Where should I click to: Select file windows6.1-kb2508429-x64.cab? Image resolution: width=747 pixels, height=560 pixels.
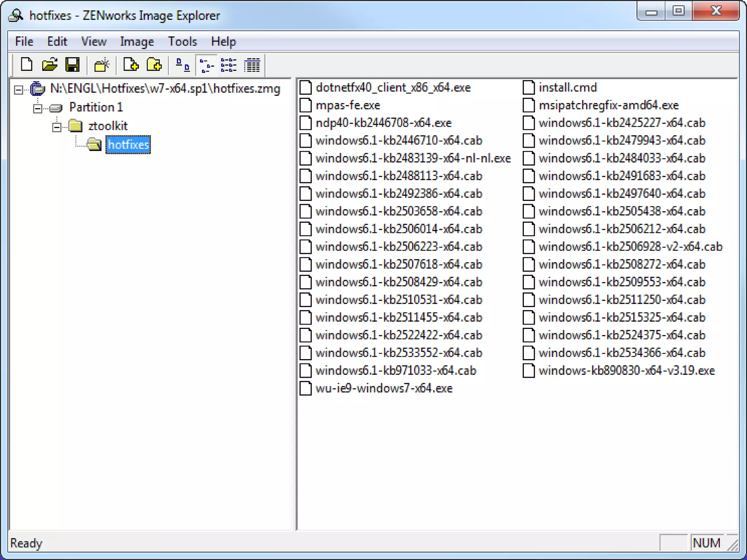[399, 282]
